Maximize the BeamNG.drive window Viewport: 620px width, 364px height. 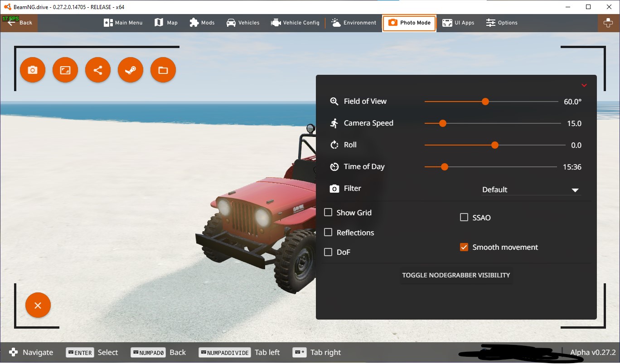[x=588, y=7]
